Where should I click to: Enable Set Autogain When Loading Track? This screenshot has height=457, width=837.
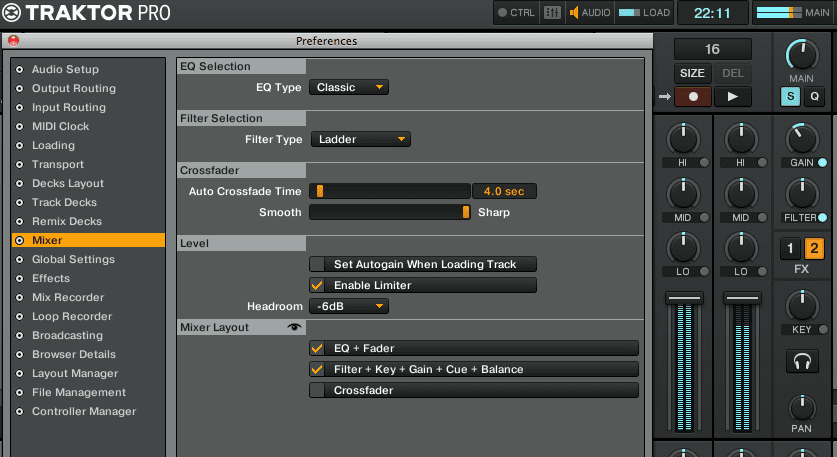317,264
